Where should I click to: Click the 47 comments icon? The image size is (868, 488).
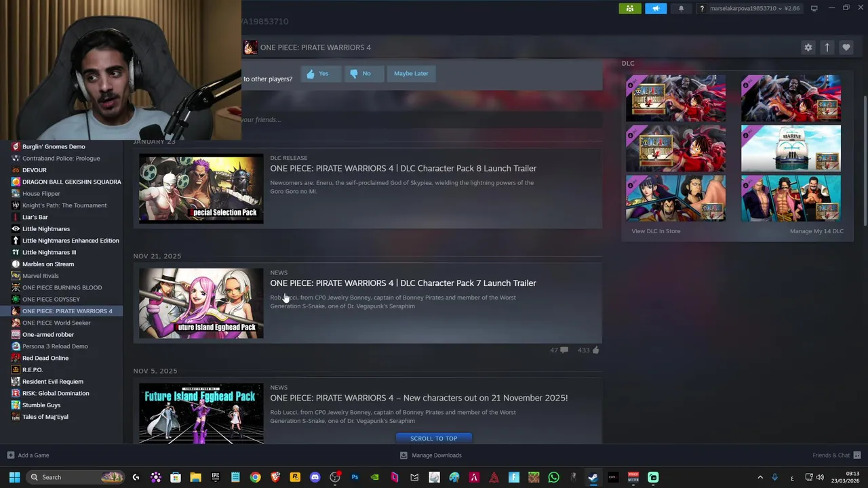point(564,350)
